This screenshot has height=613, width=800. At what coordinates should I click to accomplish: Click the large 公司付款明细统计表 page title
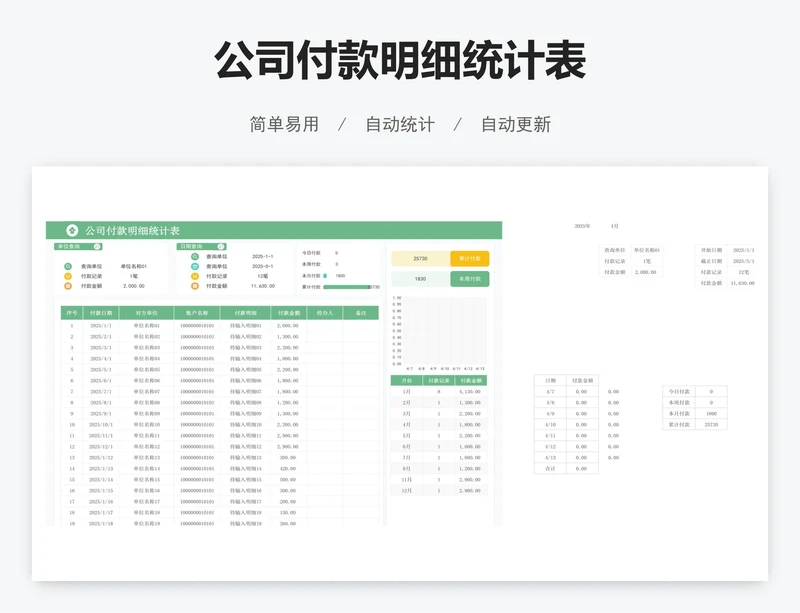click(400, 60)
